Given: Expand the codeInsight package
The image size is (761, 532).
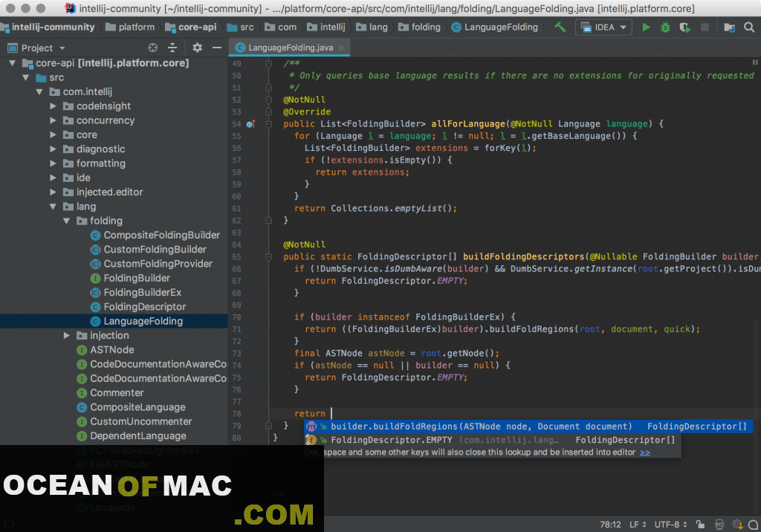Looking at the screenshot, I should 53,106.
